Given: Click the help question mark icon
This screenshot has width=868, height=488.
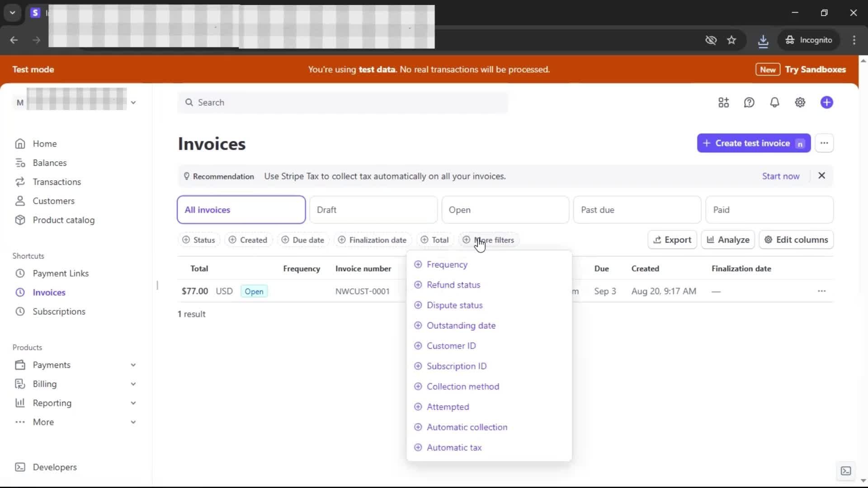Looking at the screenshot, I should point(749,103).
